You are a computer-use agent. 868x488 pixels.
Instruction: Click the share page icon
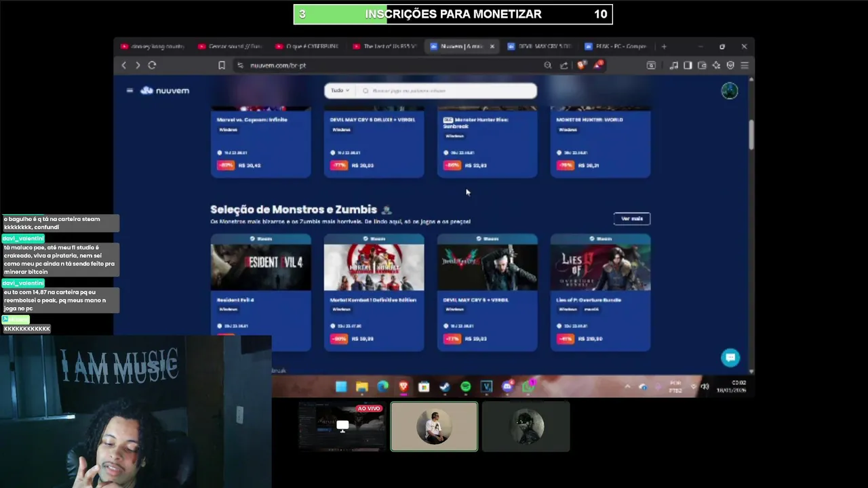click(x=564, y=65)
